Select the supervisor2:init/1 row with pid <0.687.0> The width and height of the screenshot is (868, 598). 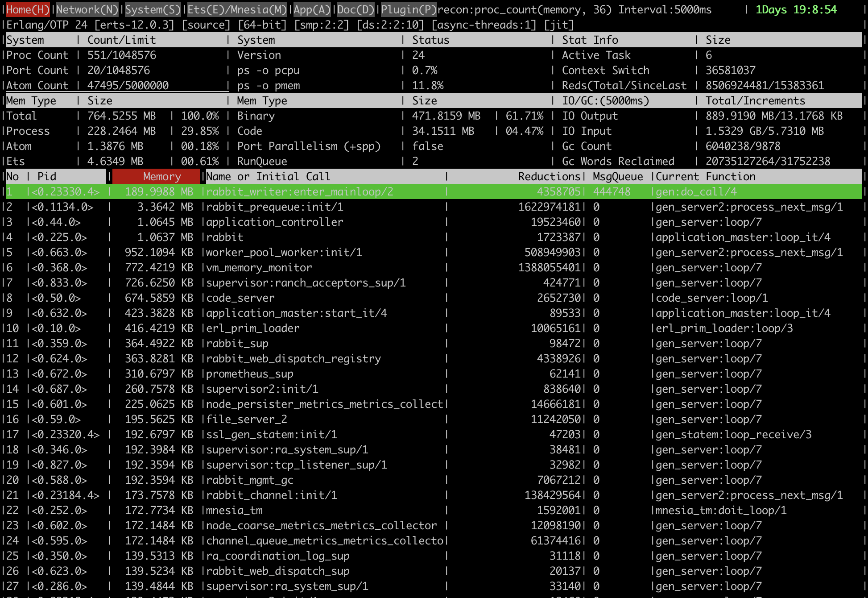point(434,389)
